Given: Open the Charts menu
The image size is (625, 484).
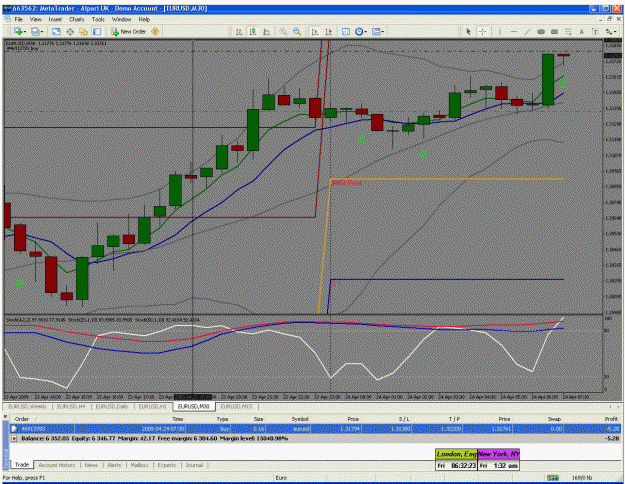Looking at the screenshot, I should 77,19.
